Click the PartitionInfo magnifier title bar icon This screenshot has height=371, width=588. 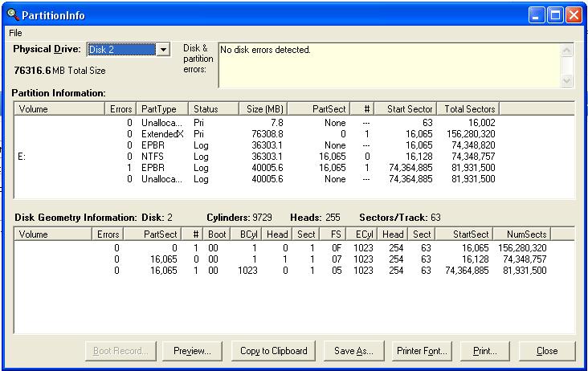tap(13, 14)
